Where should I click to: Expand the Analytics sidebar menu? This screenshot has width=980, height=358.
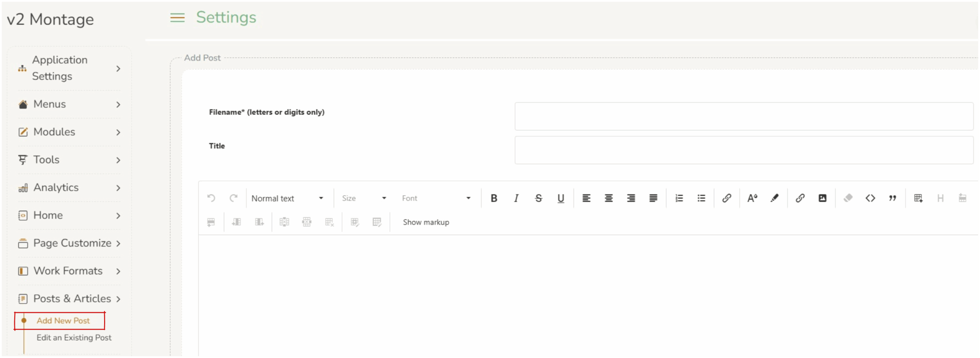tap(69, 187)
